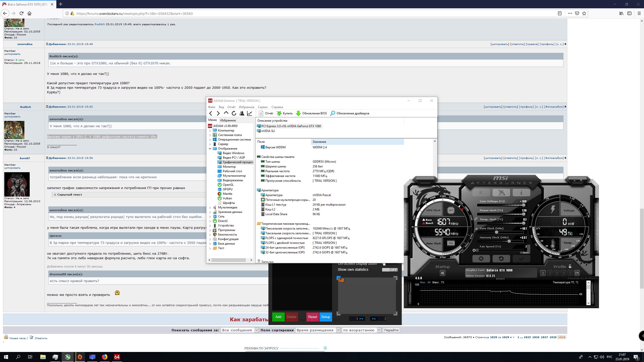Click Afterburner reset-to-defaults arrow button
The width and height of the screenshot is (644, 362).
coord(501,258)
